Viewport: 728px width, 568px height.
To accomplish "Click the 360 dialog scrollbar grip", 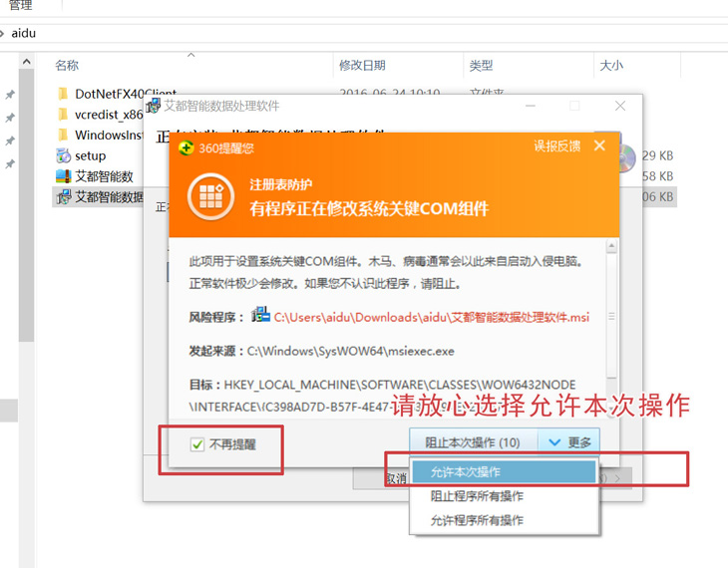I will pyautogui.click(x=611, y=317).
